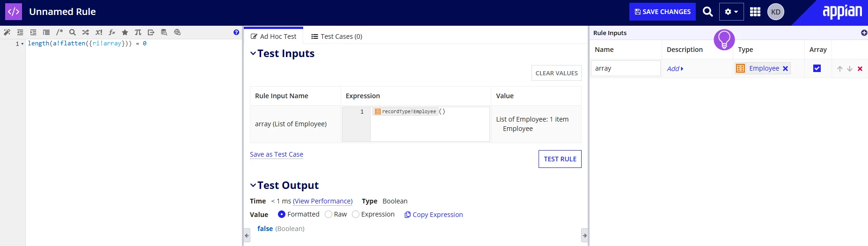This screenshot has height=246, width=868.
Task: Collapse the test pane with left arrow
Action: click(247, 235)
